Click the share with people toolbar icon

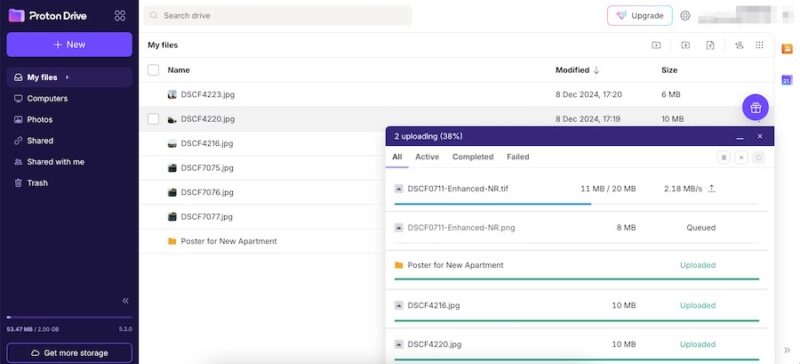(x=739, y=45)
